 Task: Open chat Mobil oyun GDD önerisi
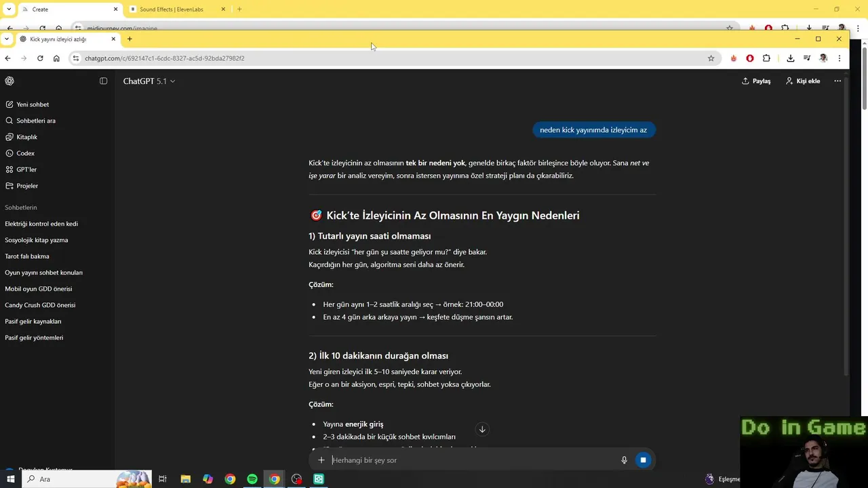[57, 289]
